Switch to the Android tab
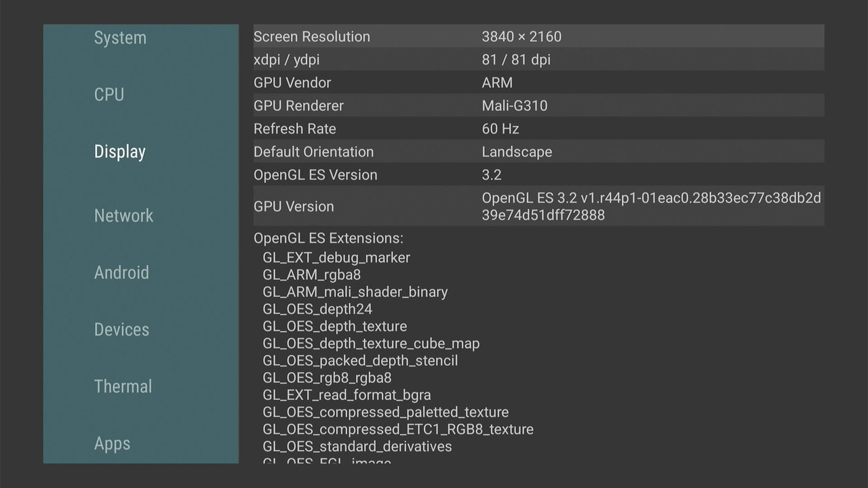868x488 pixels. pyautogui.click(x=122, y=272)
